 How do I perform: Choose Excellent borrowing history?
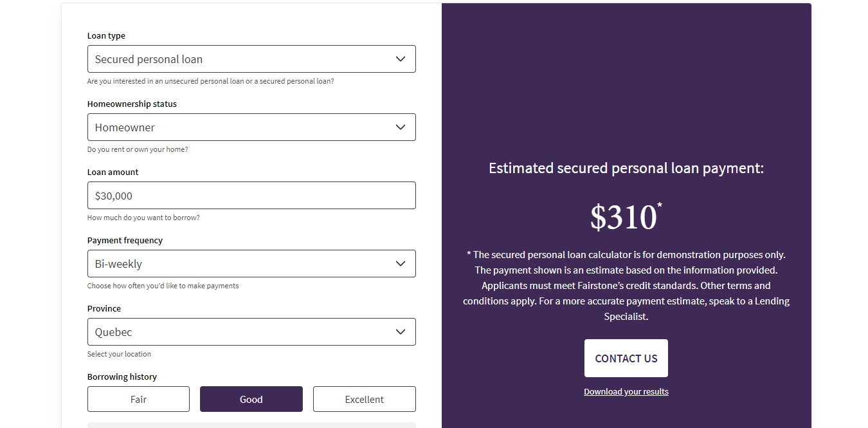[364, 399]
